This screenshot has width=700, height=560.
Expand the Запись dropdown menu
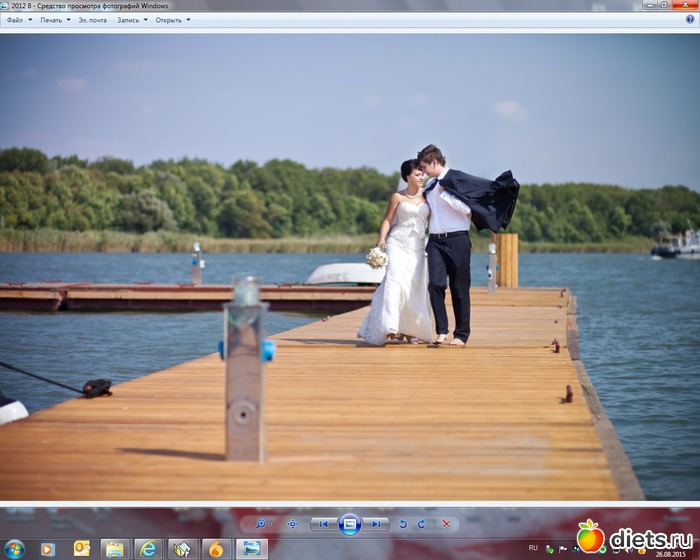(x=130, y=20)
